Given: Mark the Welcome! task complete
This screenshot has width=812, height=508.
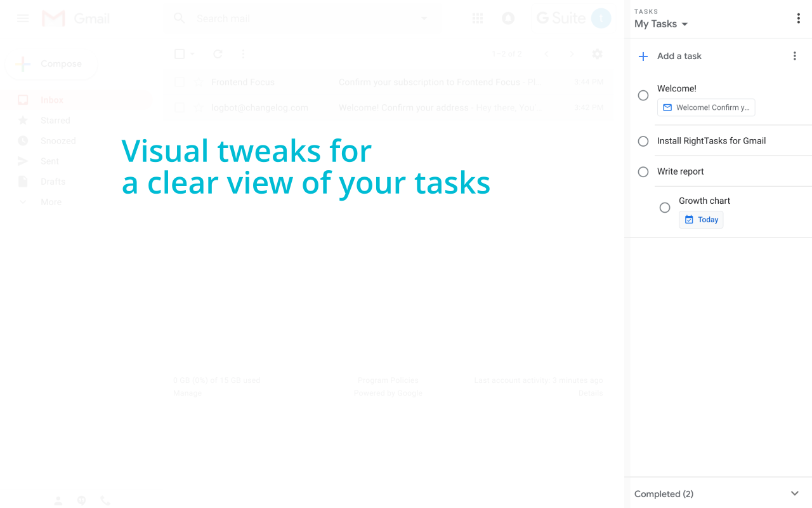Looking at the screenshot, I should (x=643, y=95).
